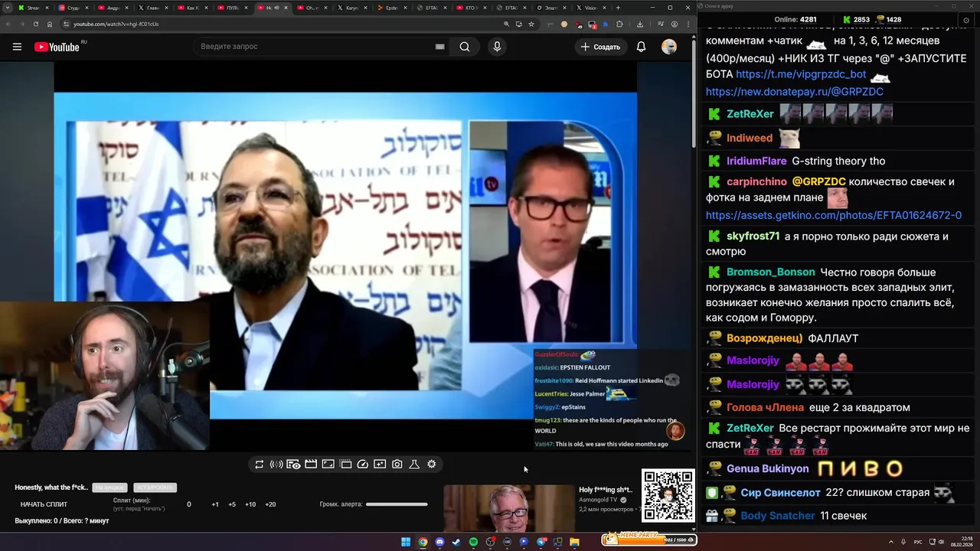
Task: Open the Chrome extensions puzzle icon
Action: [x=619, y=24]
